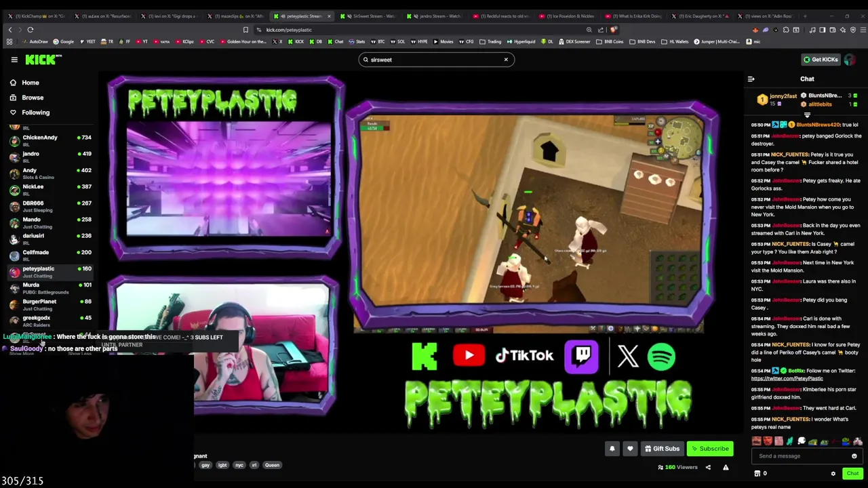Click the nyc stream tag
This screenshot has width=868, height=488.
point(239,466)
